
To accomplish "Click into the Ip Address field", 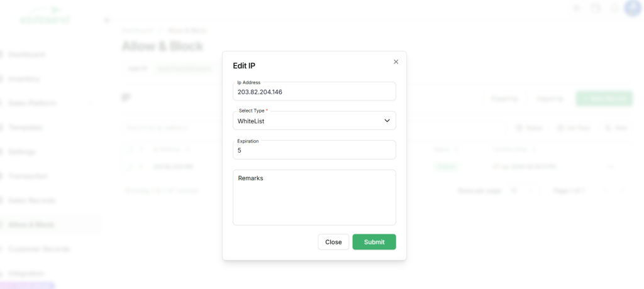I will tap(314, 92).
